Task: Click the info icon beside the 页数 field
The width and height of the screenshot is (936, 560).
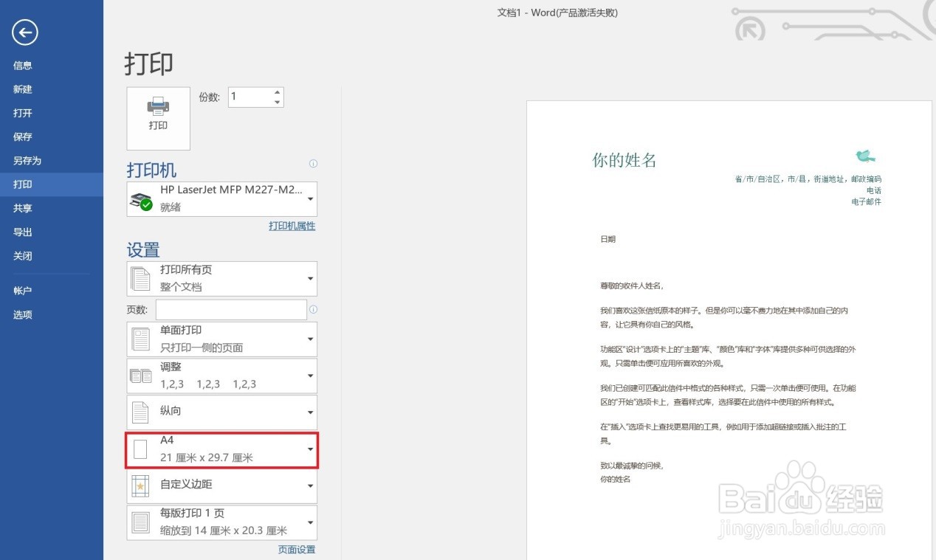Action: pos(313,309)
